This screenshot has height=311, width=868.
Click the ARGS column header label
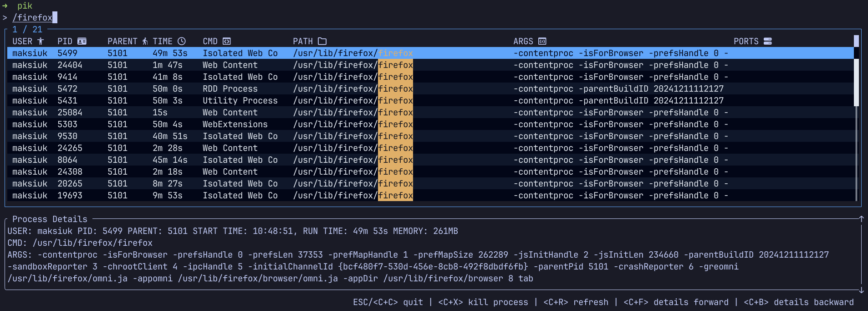tap(523, 41)
